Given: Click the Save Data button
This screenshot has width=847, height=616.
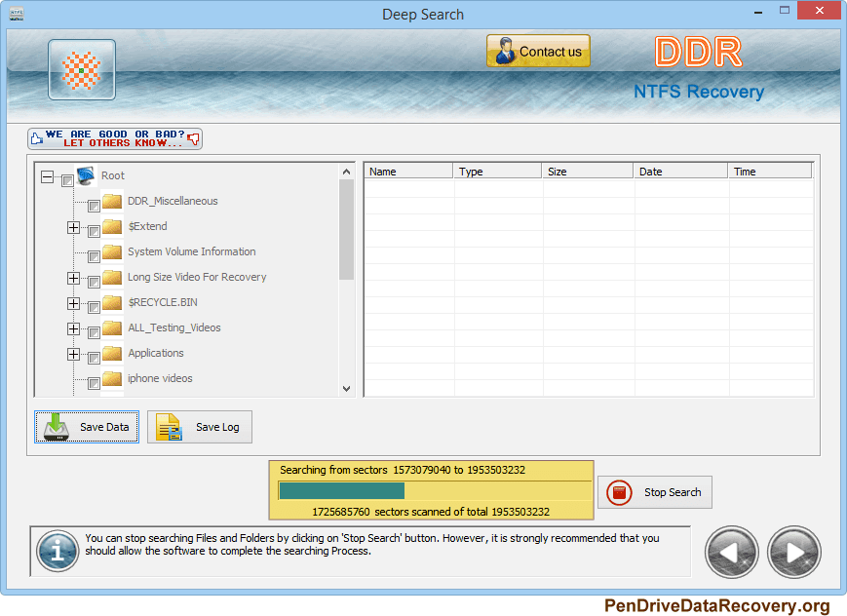Looking at the screenshot, I should point(87,427).
